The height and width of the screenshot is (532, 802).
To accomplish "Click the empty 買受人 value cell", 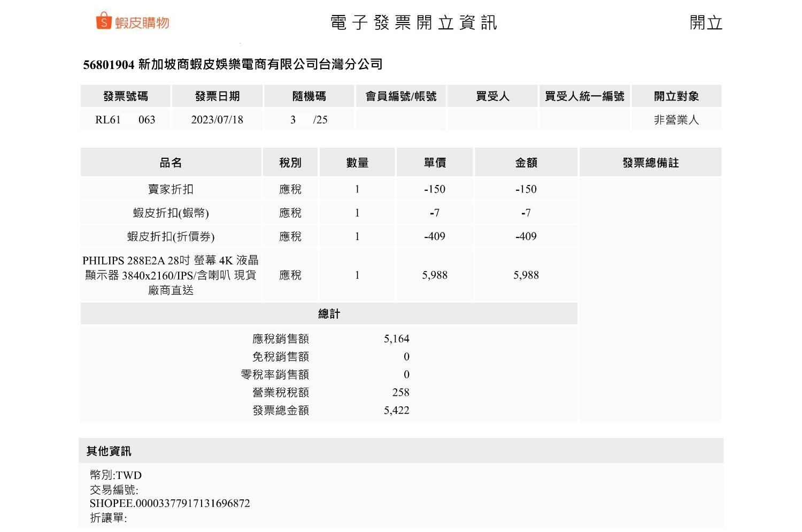I will click(x=492, y=120).
